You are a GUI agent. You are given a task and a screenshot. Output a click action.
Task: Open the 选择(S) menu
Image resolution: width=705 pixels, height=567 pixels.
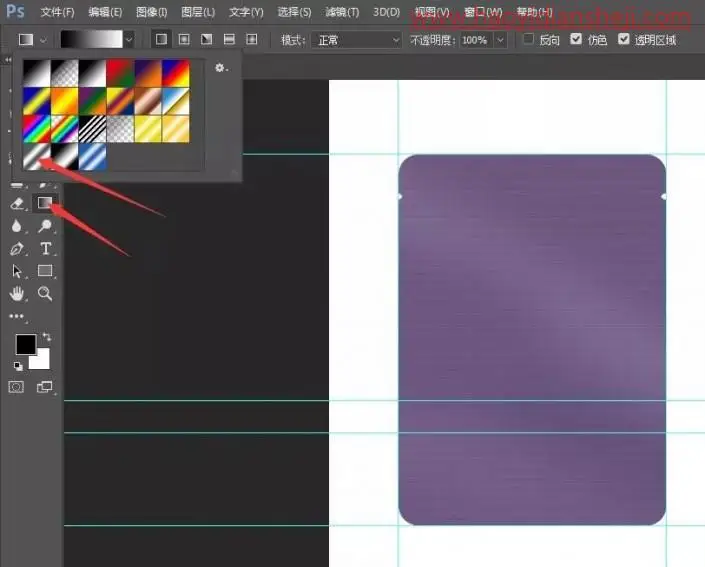(x=294, y=12)
